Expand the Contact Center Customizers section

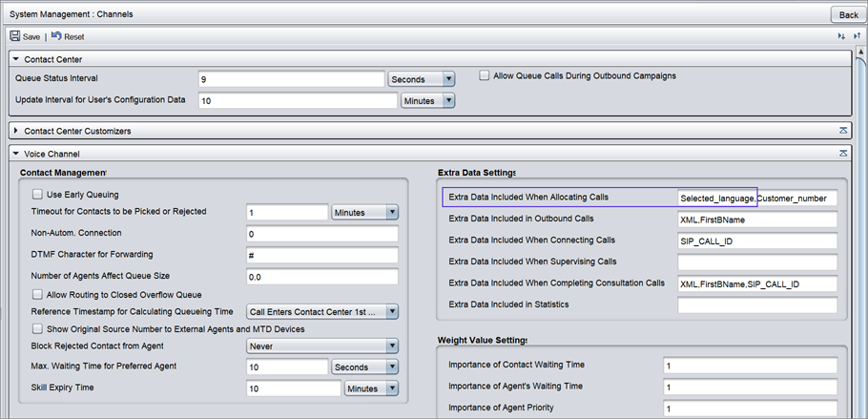(16, 130)
